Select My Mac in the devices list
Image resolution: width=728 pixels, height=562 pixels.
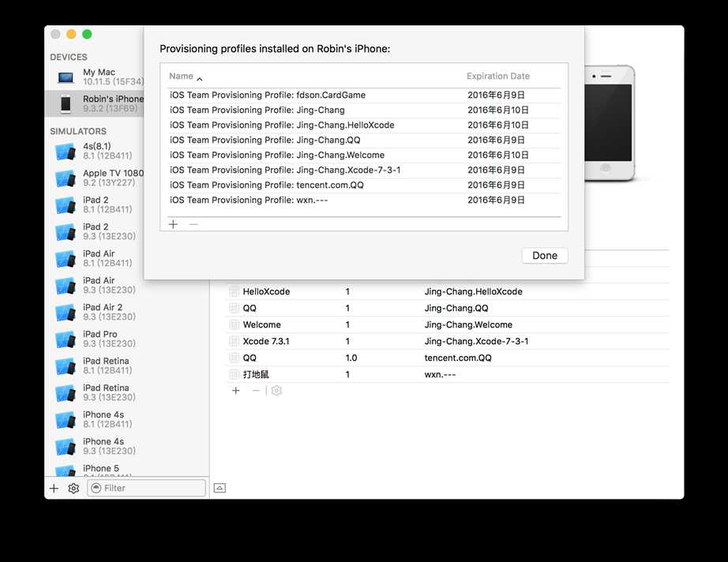click(99, 77)
